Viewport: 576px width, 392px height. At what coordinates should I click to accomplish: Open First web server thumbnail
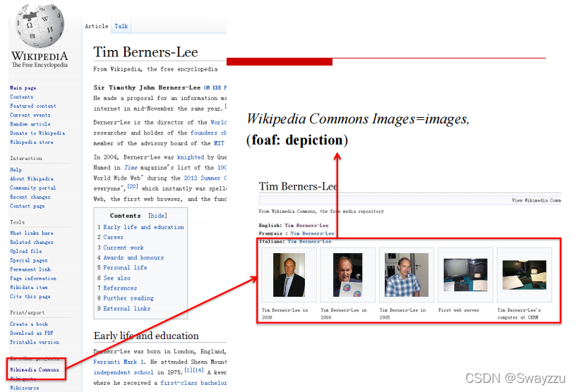465,275
